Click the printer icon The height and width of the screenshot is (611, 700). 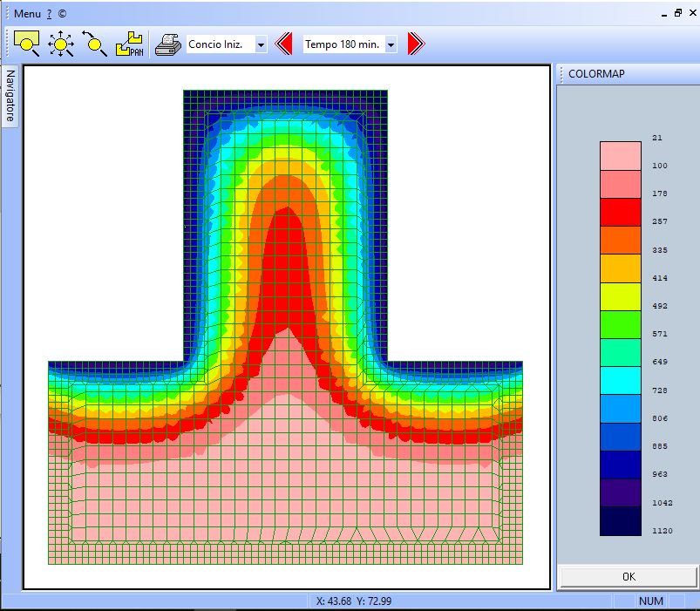pyautogui.click(x=168, y=44)
